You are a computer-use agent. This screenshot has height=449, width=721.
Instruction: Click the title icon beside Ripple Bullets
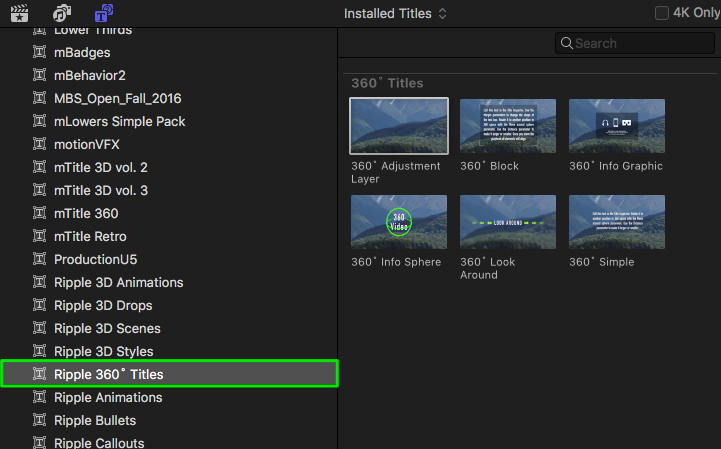(40, 420)
